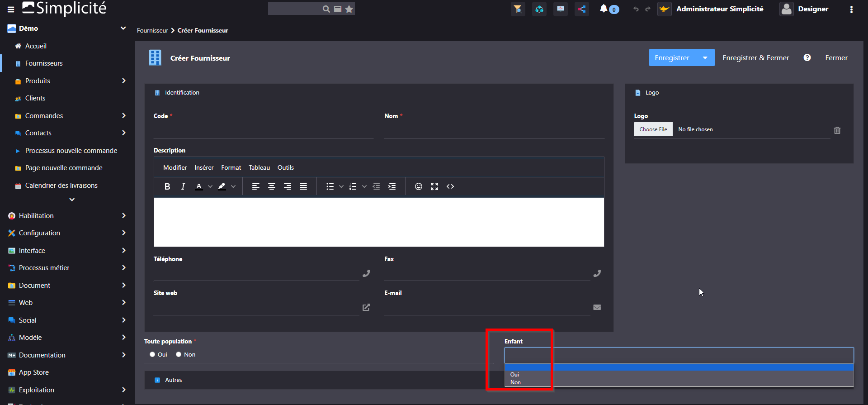
Task: Open the header options kebab menu
Action: (851, 9)
